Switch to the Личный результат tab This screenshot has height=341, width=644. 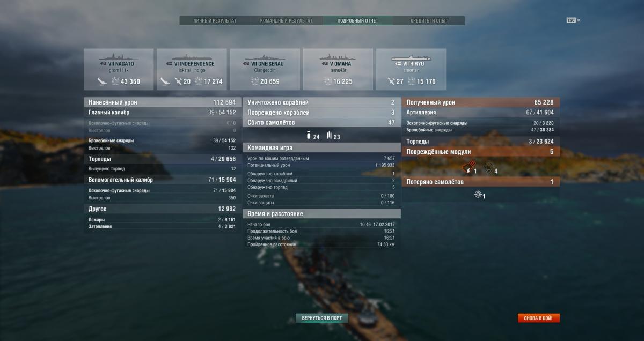215,21
